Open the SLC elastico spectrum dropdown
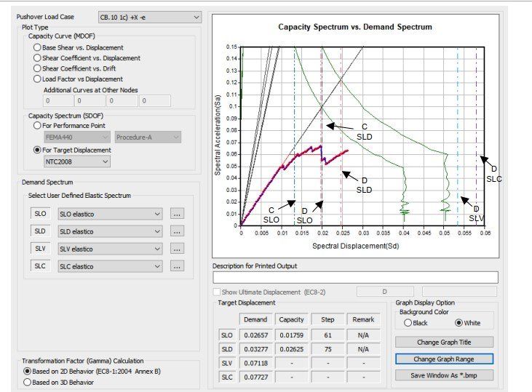This screenshot has width=532, height=392. pos(110,266)
